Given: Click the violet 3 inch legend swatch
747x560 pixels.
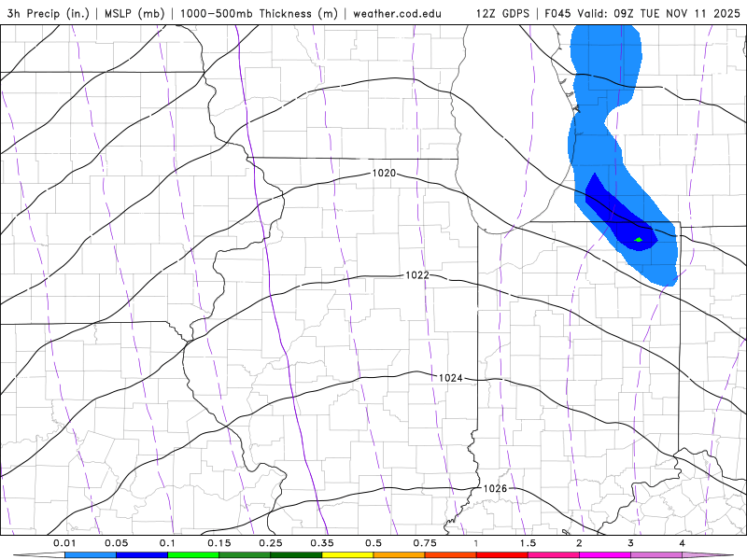Looking at the screenshot, I should pos(656,555).
